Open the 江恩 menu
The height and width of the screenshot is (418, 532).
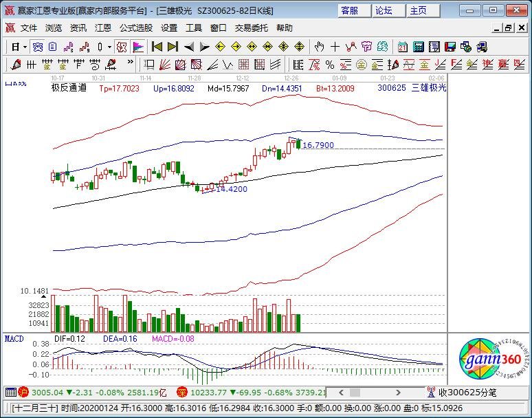pyautogui.click(x=103, y=27)
